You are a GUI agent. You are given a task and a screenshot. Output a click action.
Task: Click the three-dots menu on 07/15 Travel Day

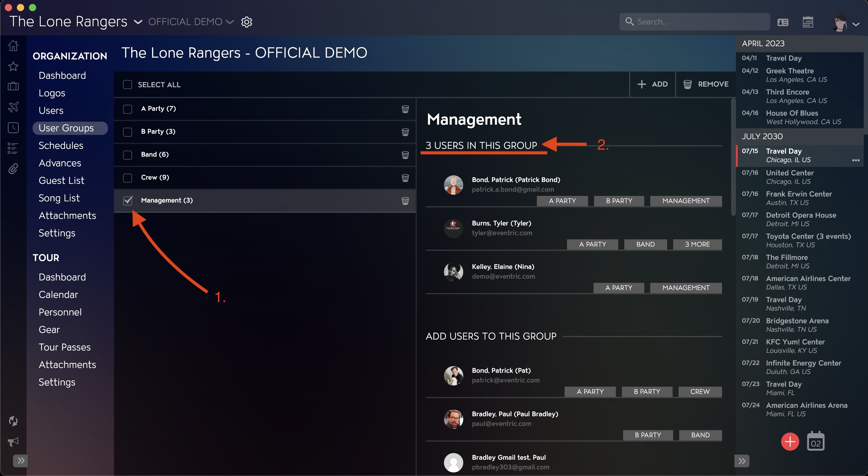pos(856,160)
